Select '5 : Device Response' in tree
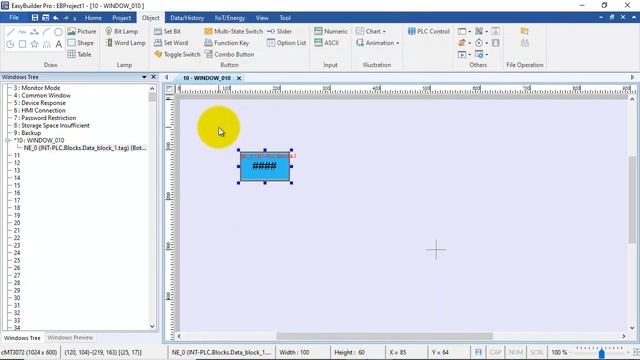The image size is (640, 360). (x=40, y=103)
